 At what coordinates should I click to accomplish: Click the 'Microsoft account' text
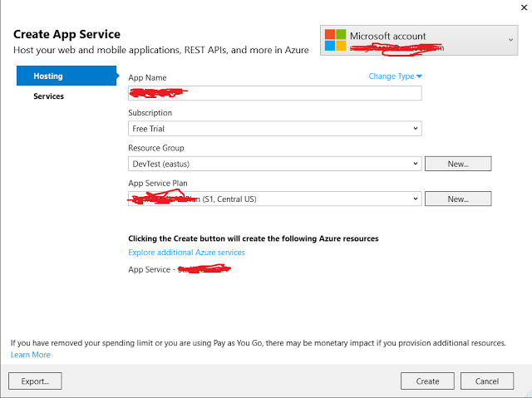point(388,36)
